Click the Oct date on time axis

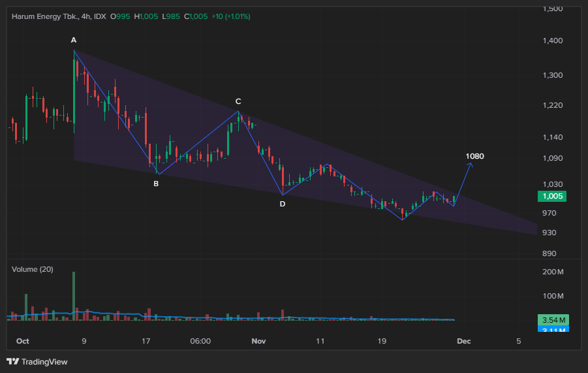22,341
